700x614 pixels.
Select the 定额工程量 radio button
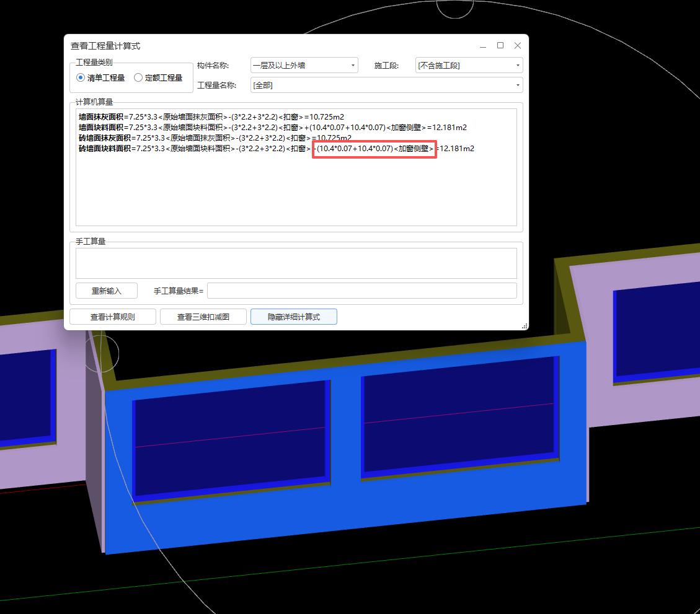138,77
